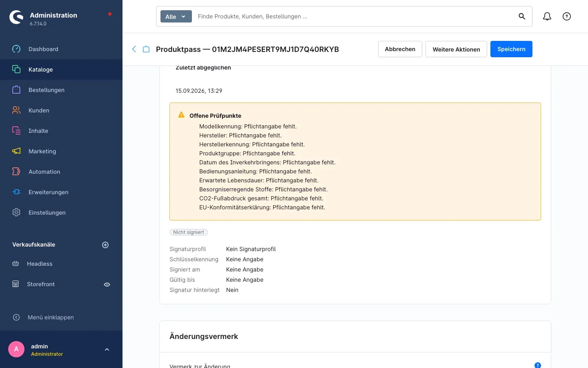Click the Nicht signiert status badge
Viewport: 588px width, 368px height.
click(x=189, y=232)
